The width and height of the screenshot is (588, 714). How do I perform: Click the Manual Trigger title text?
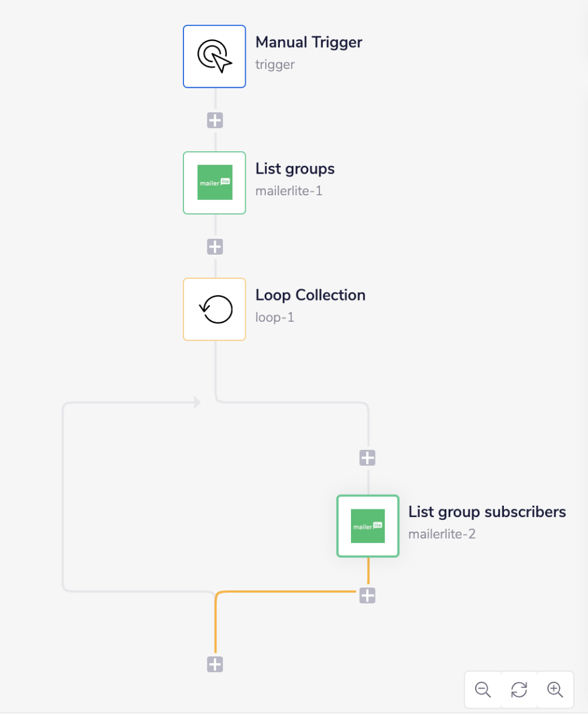click(x=309, y=42)
